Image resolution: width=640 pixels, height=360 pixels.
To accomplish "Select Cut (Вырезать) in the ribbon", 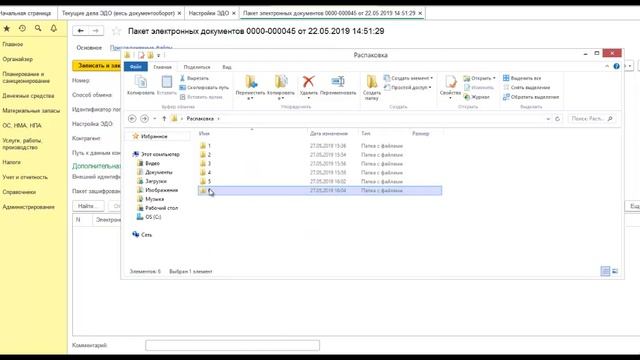I will pyautogui.click(x=194, y=78).
